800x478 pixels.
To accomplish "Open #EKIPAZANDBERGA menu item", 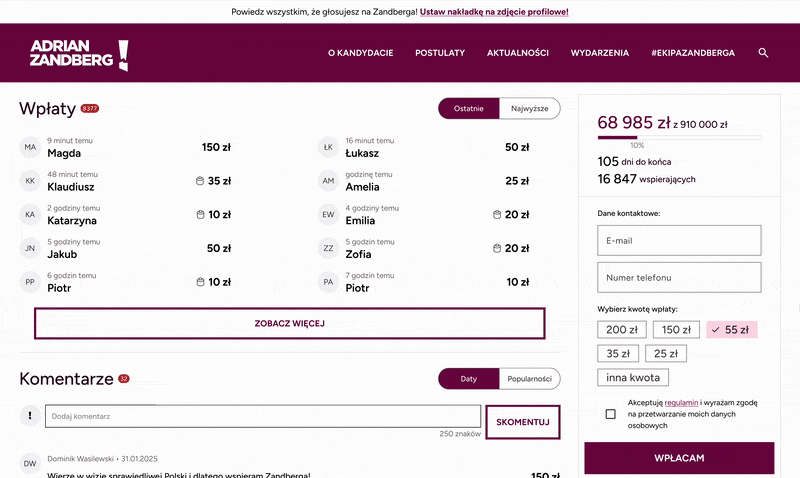I will click(x=693, y=53).
